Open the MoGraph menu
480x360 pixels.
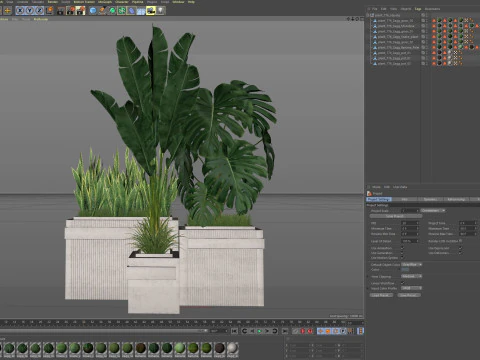pyautogui.click(x=105, y=2)
